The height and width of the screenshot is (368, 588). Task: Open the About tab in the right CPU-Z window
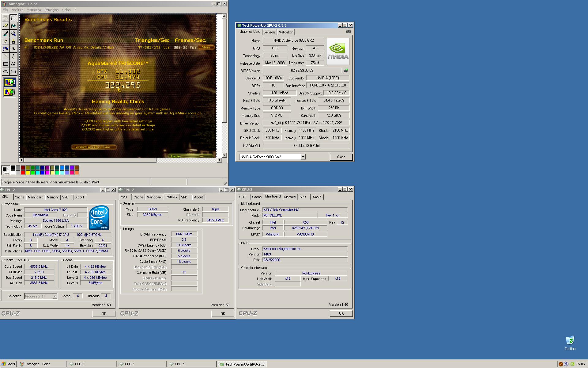tap(317, 197)
